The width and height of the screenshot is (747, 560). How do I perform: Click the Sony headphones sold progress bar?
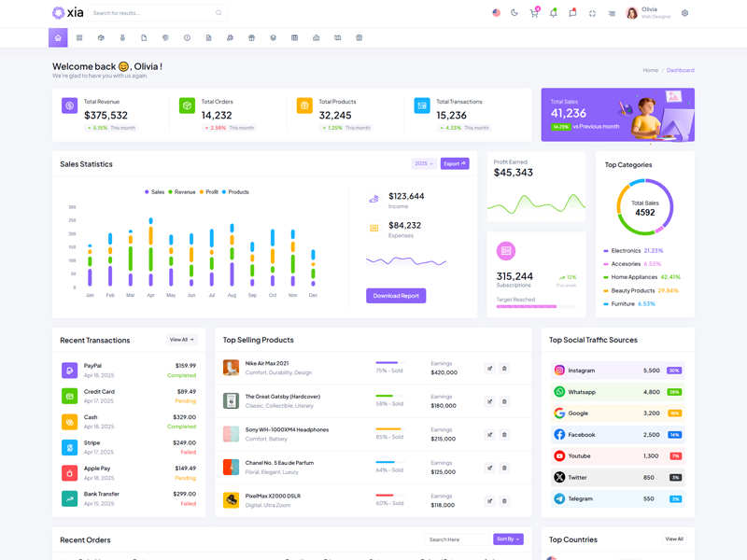tap(388, 429)
